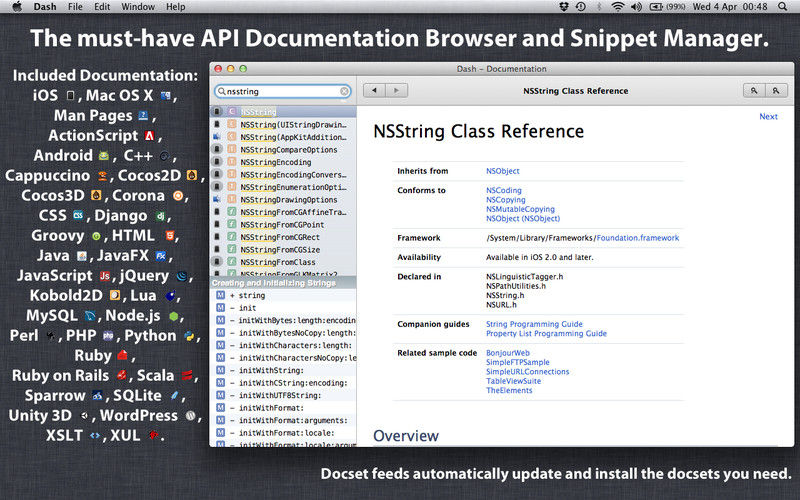Viewport: 800px width, 500px height.
Task: Click the zoom in button in toolbar
Action: coord(776,91)
